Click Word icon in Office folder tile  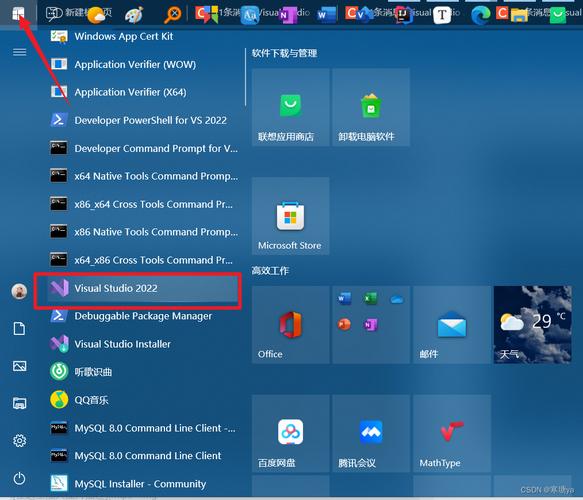tap(344, 298)
